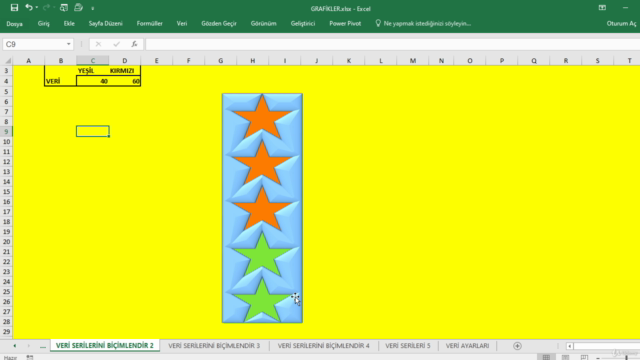The image size is (640, 360).
Task: Select column C header
Action: (93, 61)
